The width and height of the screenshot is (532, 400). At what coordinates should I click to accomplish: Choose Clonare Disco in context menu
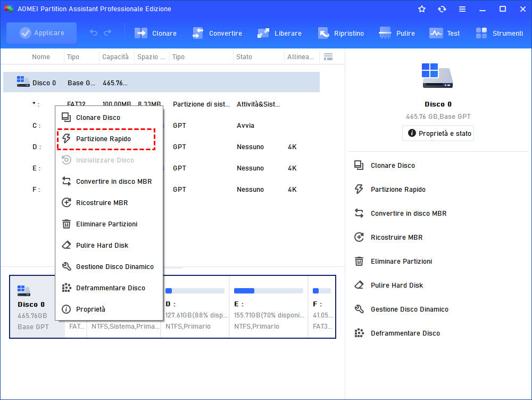click(x=109, y=118)
